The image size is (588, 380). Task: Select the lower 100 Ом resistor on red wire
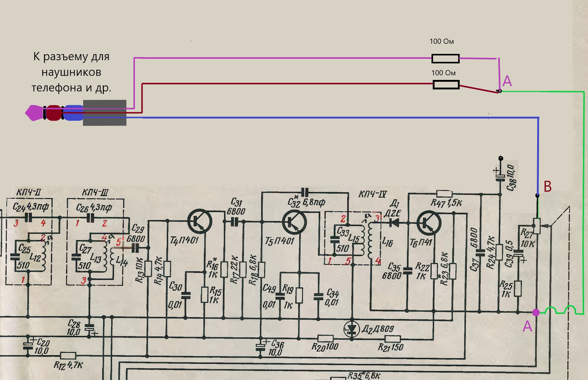(446, 85)
